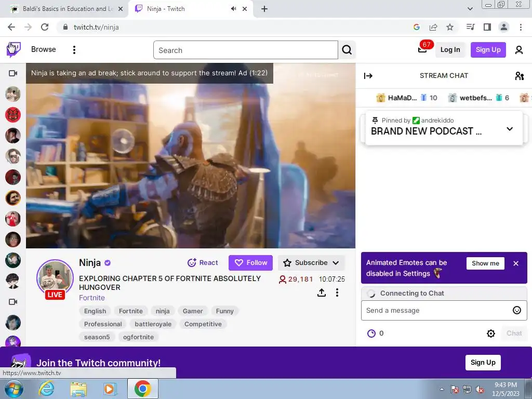Show hidden system tray icons
Image resolution: width=532 pixels, height=399 pixels.
click(442, 389)
